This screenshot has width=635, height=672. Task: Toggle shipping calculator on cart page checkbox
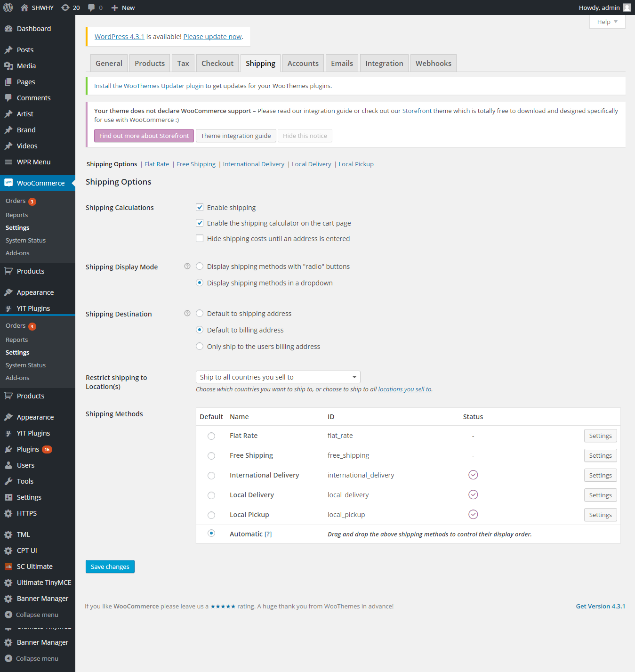coord(200,223)
